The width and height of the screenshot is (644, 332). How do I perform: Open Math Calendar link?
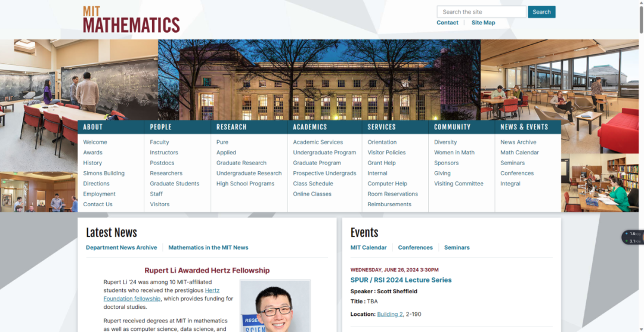click(519, 152)
